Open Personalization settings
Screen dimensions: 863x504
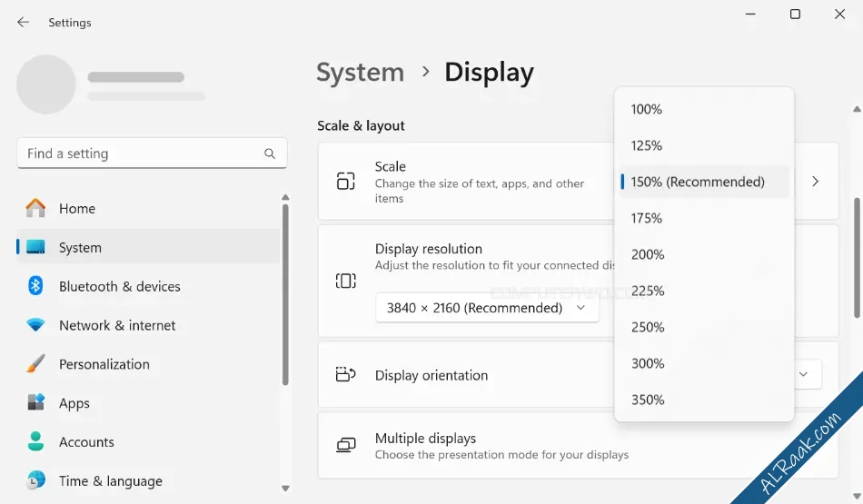149,364
